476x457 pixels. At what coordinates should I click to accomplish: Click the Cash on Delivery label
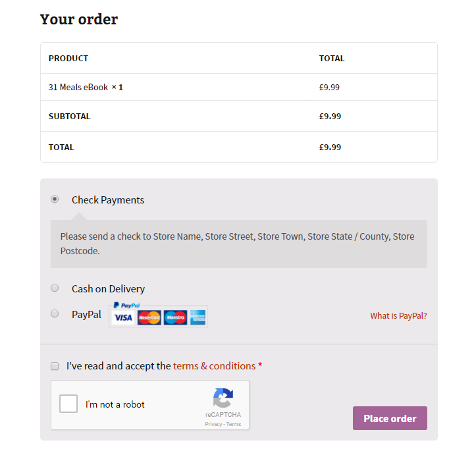click(108, 289)
